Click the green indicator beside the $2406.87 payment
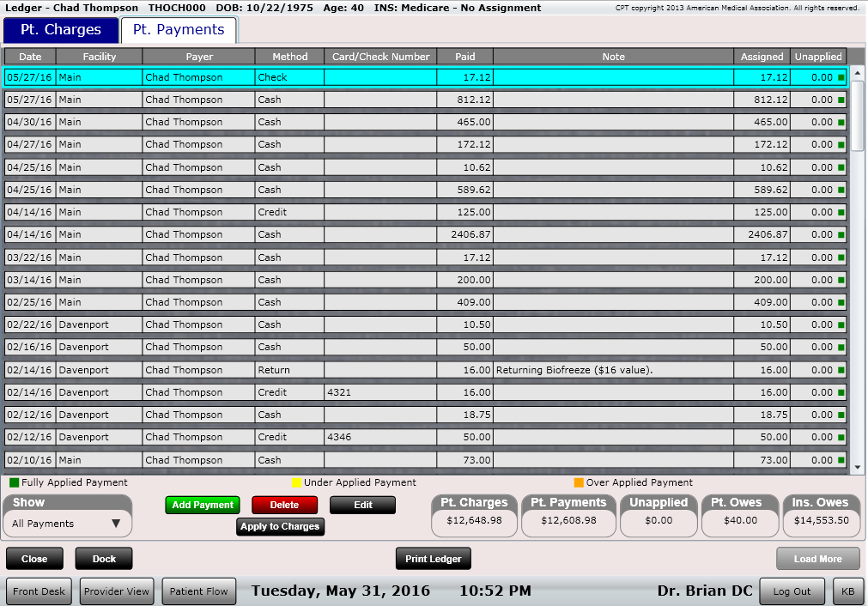 coord(841,234)
